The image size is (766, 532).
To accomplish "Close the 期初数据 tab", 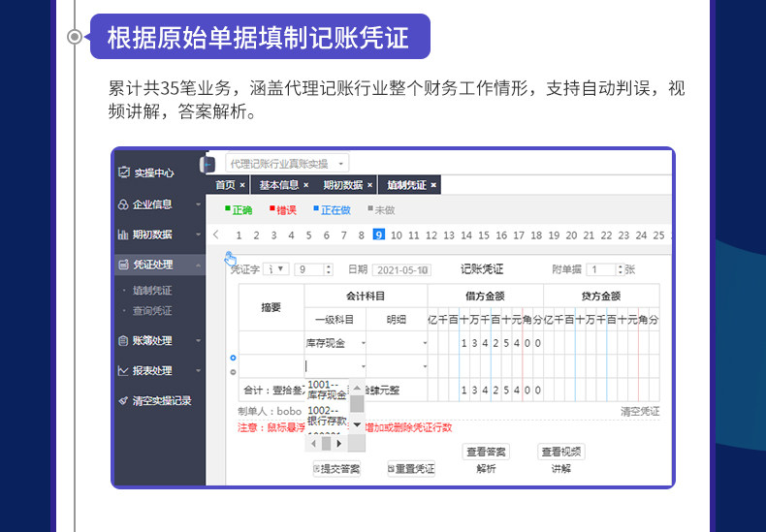I will click(369, 185).
